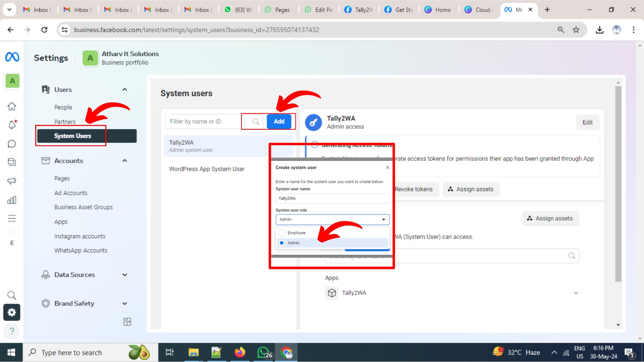Open Chrome from the taskbar
The width and height of the screenshot is (644, 362).
[x=286, y=353]
